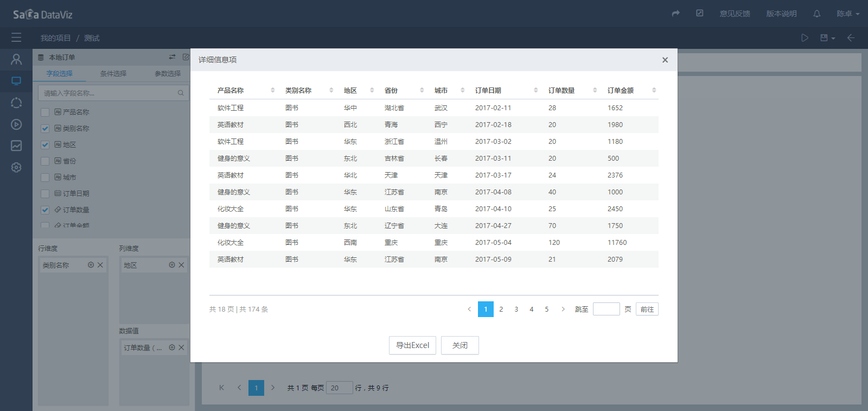Go to first page in background table pager
Viewport: 868px width, 411px height.
221,388
